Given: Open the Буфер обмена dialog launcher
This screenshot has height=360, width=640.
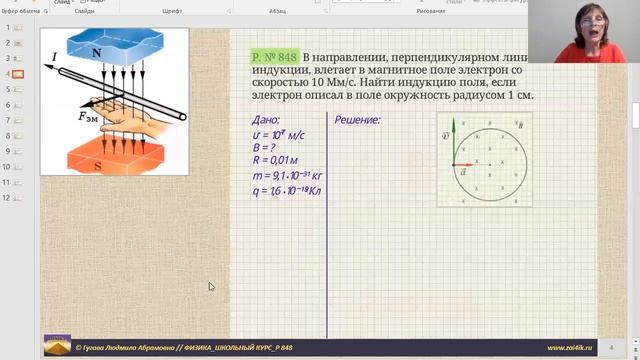Looking at the screenshot, I should point(46,11).
